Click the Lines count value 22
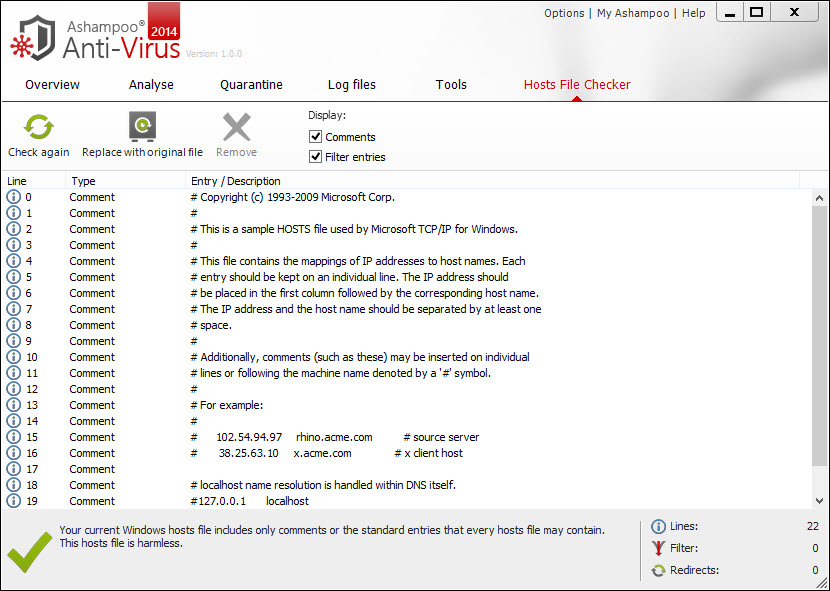 coord(813,526)
